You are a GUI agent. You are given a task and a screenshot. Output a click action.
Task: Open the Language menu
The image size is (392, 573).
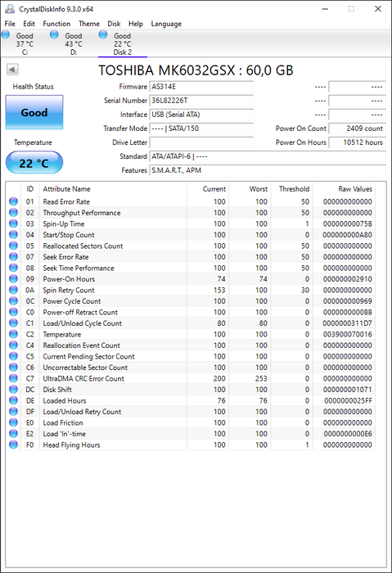[x=166, y=24]
